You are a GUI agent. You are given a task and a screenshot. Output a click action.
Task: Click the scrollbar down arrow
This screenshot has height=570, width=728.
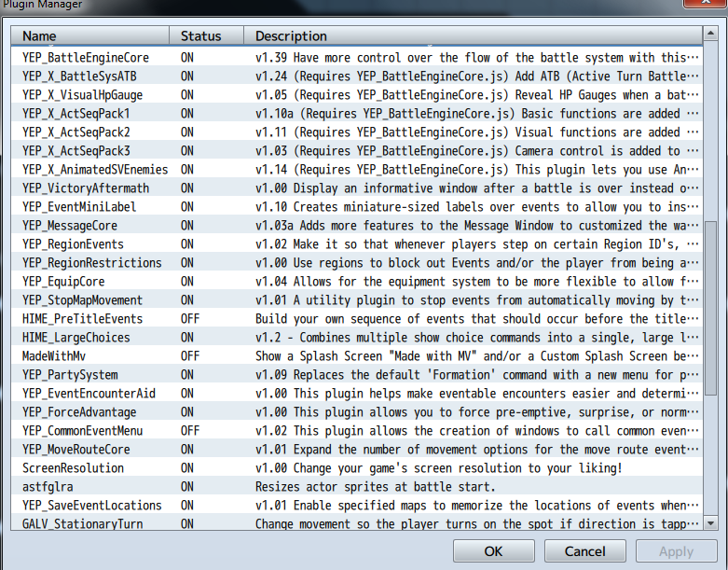[710, 523]
